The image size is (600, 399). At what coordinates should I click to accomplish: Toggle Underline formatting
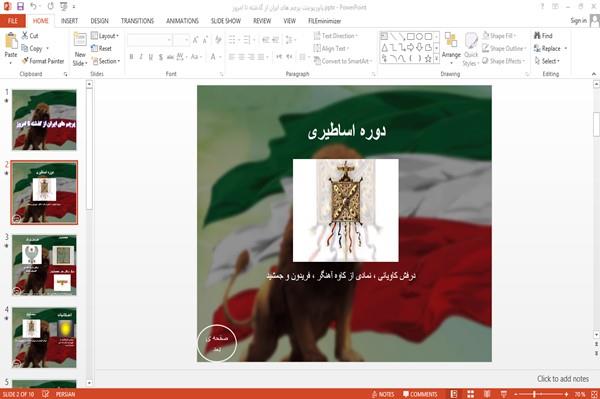coord(151,57)
